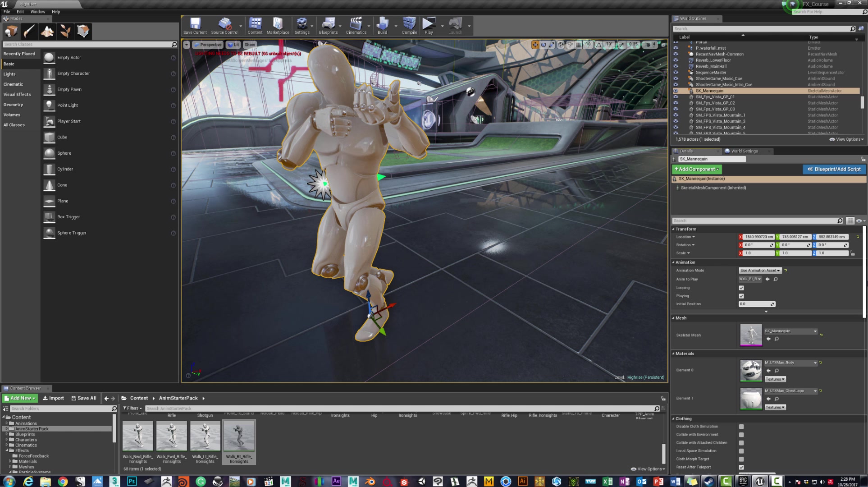Open the Window menu
Image resolution: width=868 pixels, height=487 pixels.
pyautogui.click(x=37, y=12)
